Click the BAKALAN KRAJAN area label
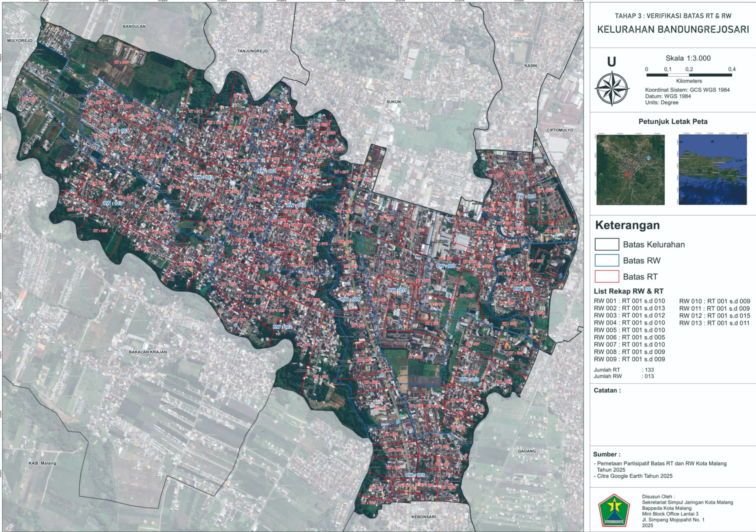Screen dimensions: 756x532 (148, 352)
